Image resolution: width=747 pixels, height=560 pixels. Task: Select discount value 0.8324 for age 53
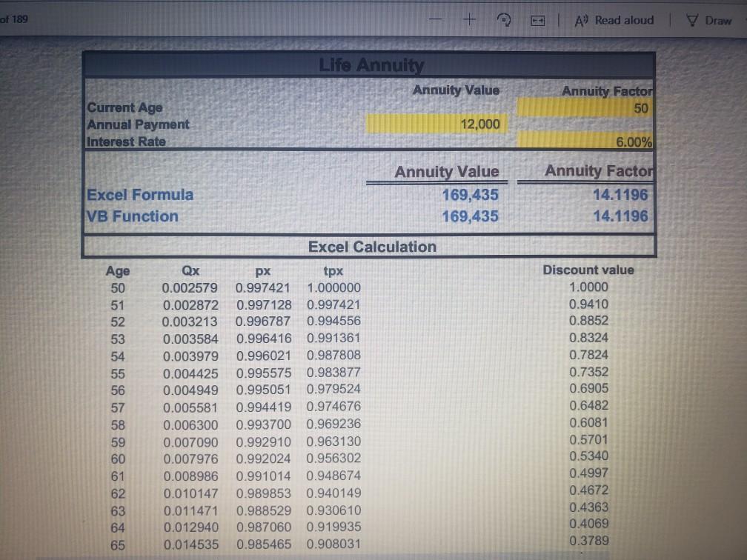pyautogui.click(x=589, y=338)
